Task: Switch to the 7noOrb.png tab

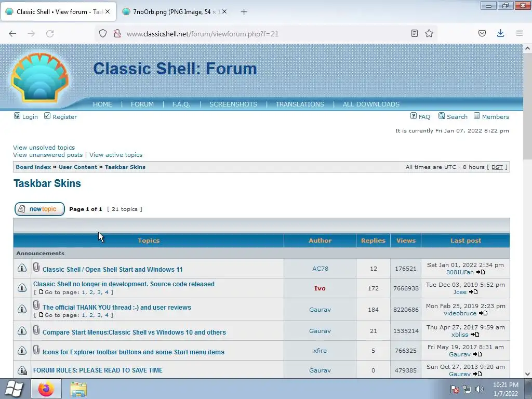Action: point(175,12)
